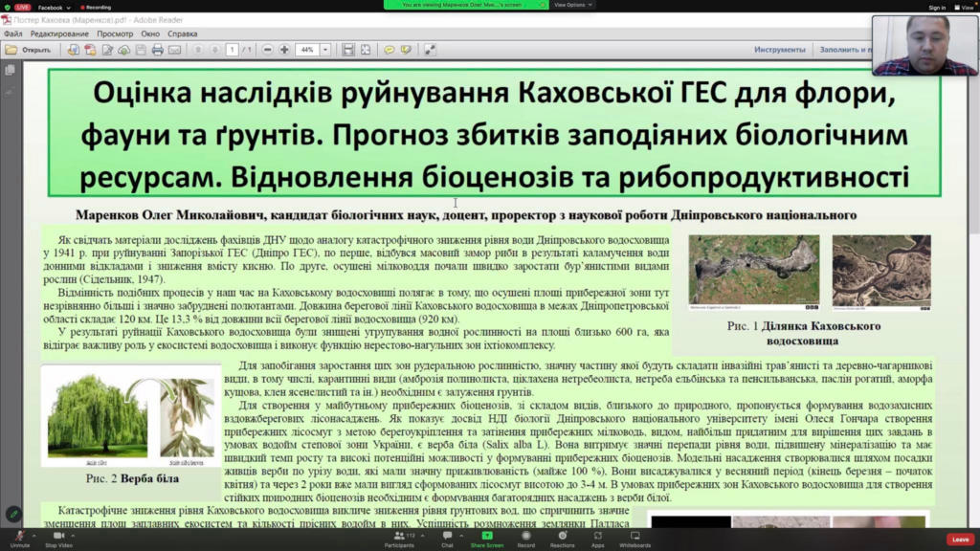Select the highlight text tool
The width and height of the screenshot is (980, 551).
[407, 50]
